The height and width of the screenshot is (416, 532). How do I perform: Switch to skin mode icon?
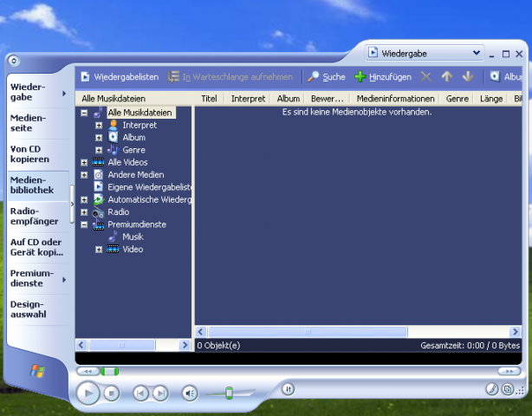click(508, 389)
